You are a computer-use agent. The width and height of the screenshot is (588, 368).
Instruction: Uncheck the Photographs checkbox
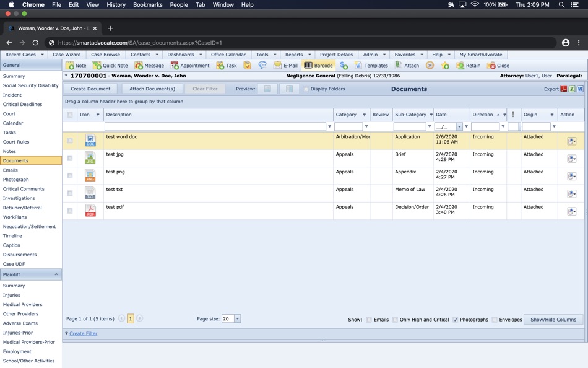coord(456,320)
